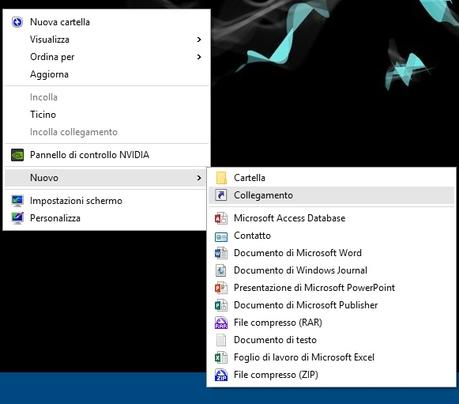Open Pannello di controllo NVIDIA
This screenshot has height=404, width=459.
click(107, 155)
